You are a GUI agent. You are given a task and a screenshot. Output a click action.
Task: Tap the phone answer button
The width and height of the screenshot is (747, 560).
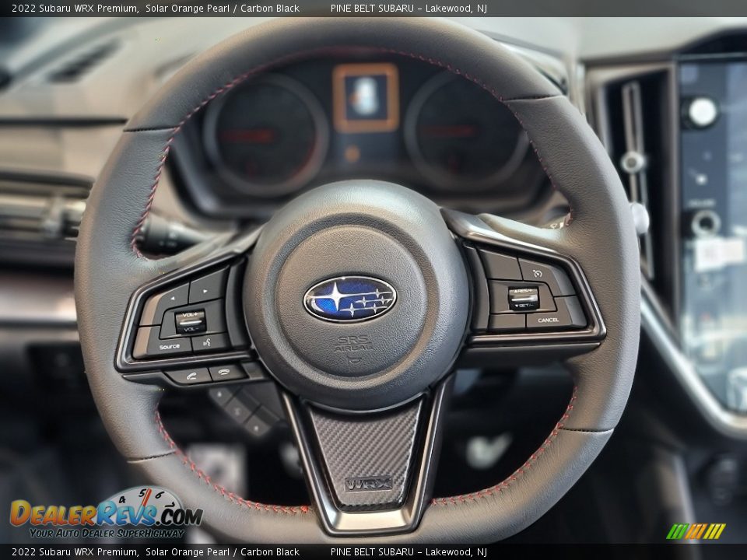click(x=191, y=376)
